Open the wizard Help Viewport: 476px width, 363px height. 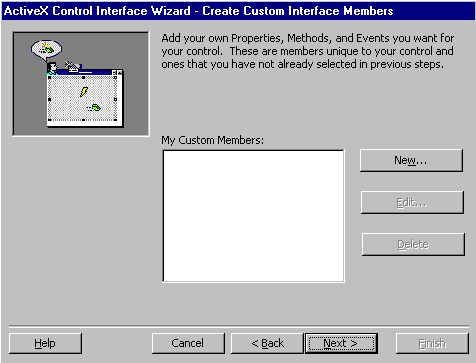click(x=45, y=343)
